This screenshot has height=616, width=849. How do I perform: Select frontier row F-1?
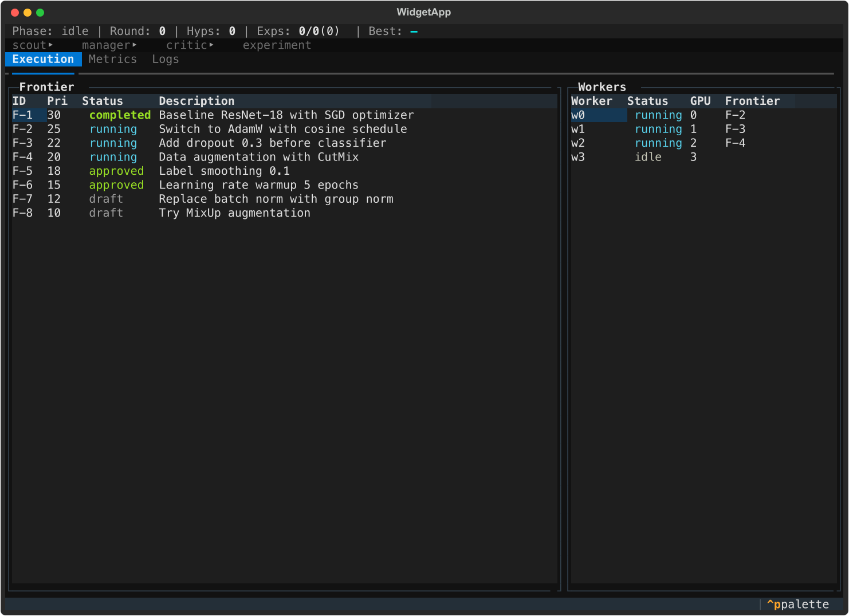(x=284, y=115)
